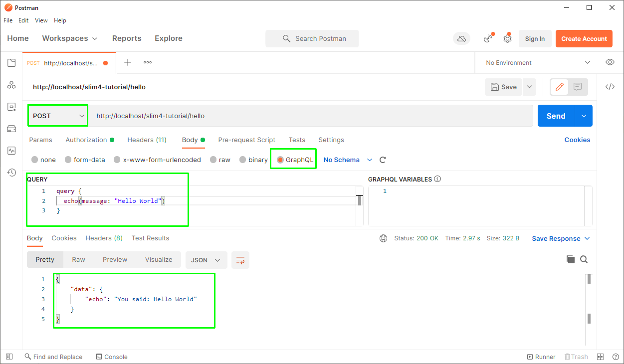
Task: Send the request
Action: [x=556, y=116]
